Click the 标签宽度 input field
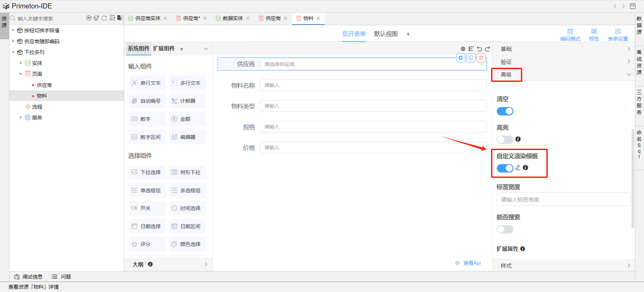Image resolution: width=644 pixels, height=292 pixels. [563, 199]
